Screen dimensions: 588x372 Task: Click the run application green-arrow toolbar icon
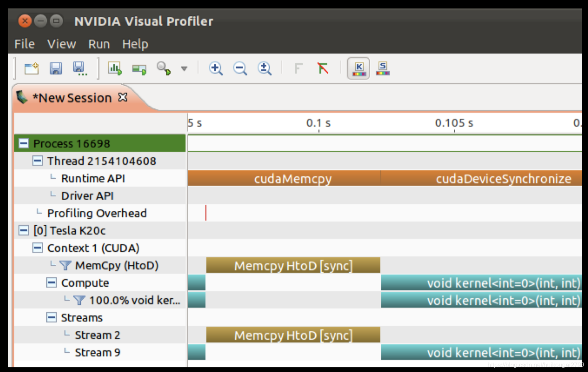pos(139,69)
